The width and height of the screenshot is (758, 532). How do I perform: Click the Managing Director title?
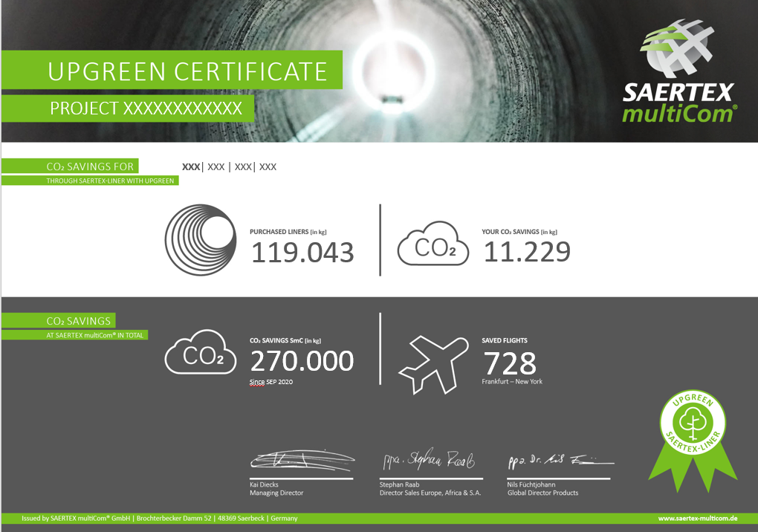point(276,493)
